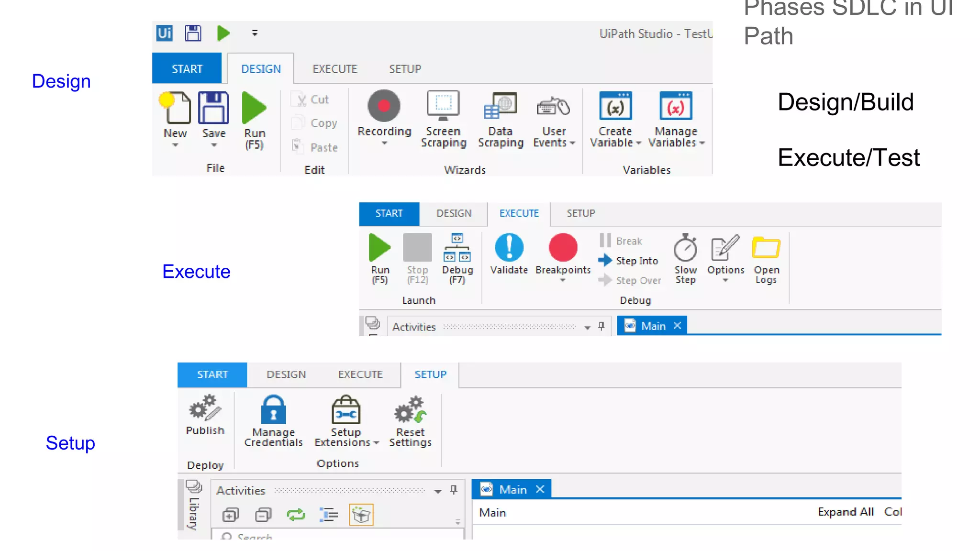The width and height of the screenshot is (980, 551).
Task: Expand the New dropdown arrow
Action: 175,145
